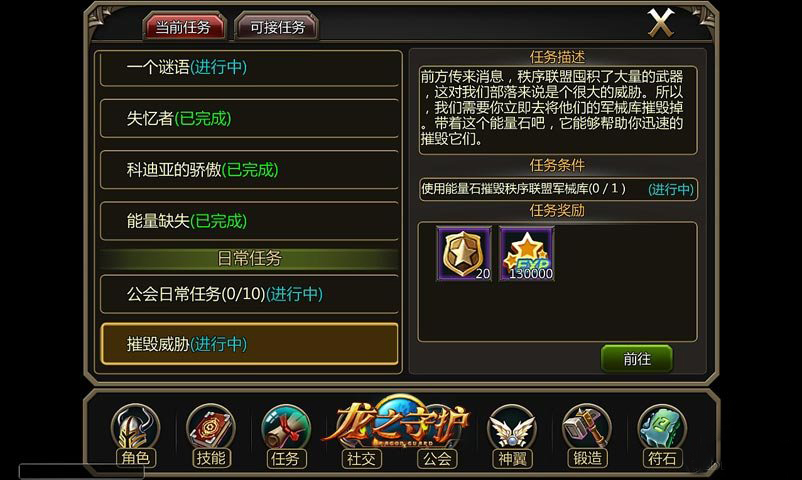This screenshot has width=802, height=480.
Task: Open the 技能 skill book icon
Action: [x=210, y=435]
